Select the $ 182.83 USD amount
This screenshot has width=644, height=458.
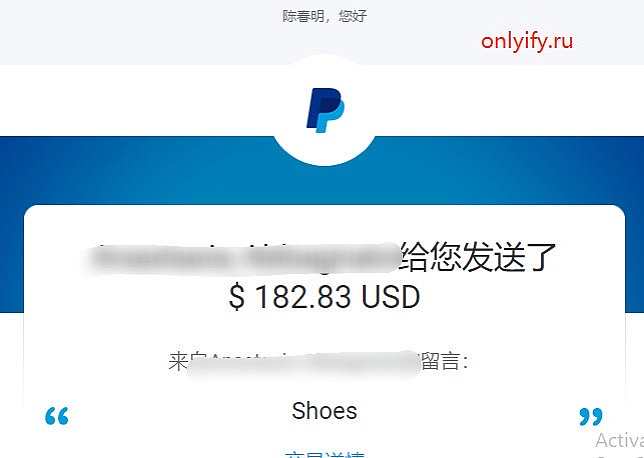[x=324, y=297]
